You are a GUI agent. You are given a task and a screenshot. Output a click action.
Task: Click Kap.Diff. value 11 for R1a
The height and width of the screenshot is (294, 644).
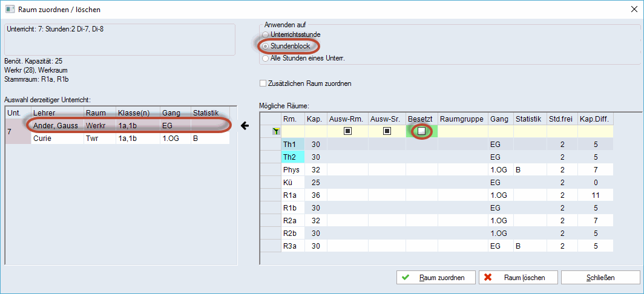point(596,195)
